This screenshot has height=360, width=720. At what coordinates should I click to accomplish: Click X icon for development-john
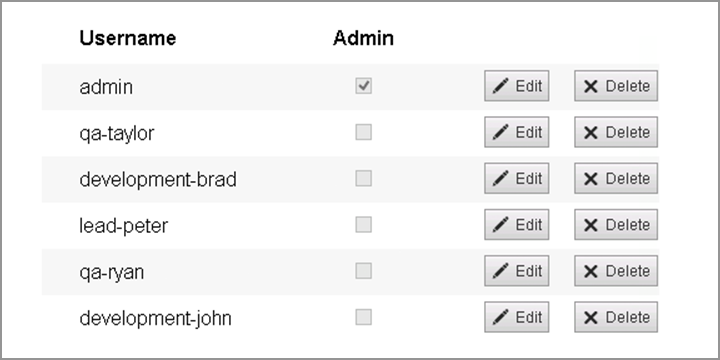coord(591,317)
